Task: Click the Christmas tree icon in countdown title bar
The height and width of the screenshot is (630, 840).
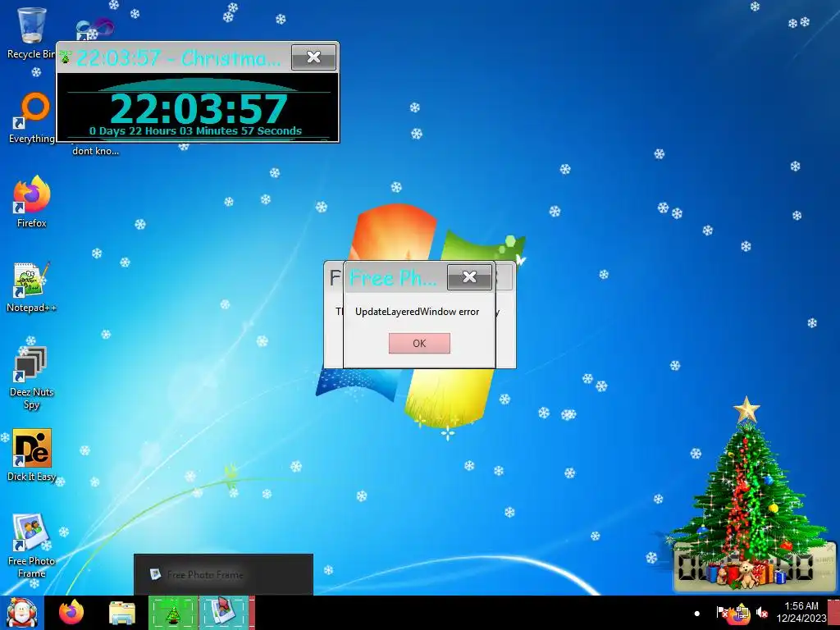Action: click(66, 57)
